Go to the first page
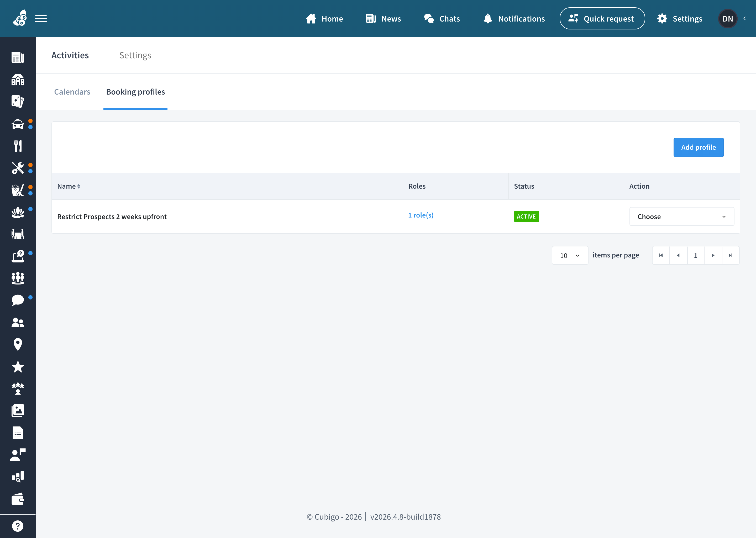 coord(661,255)
